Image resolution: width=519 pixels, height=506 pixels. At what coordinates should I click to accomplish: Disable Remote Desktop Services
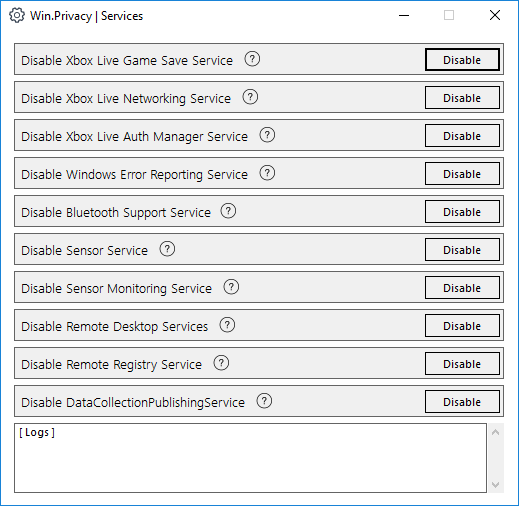coord(462,326)
